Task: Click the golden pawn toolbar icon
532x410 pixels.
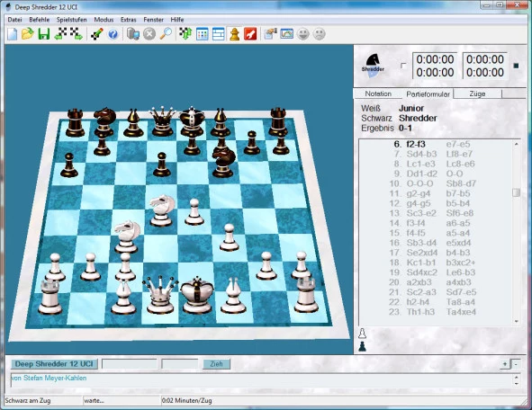Action: (x=234, y=34)
